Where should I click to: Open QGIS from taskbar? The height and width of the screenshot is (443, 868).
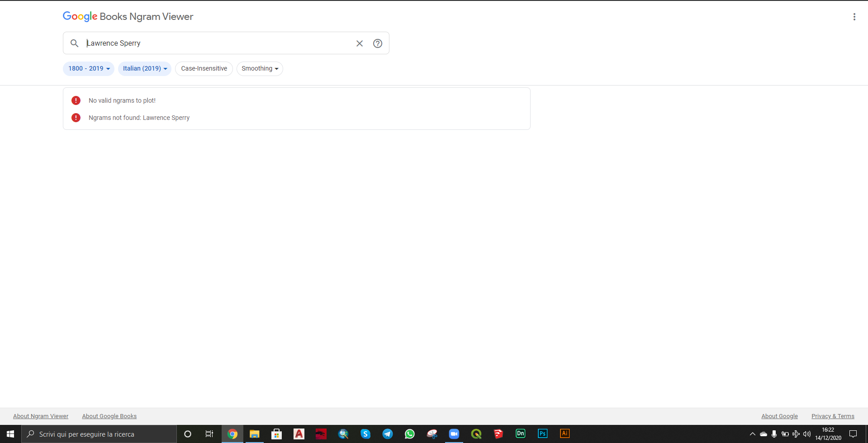click(x=476, y=434)
